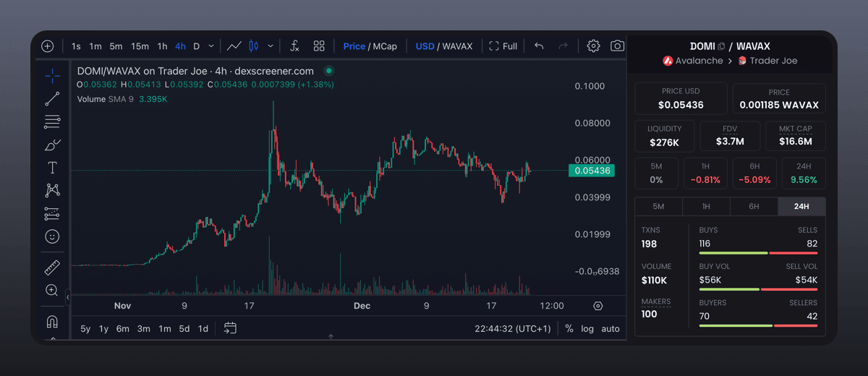
Task: Choose line chart style icon
Action: pyautogui.click(x=234, y=46)
